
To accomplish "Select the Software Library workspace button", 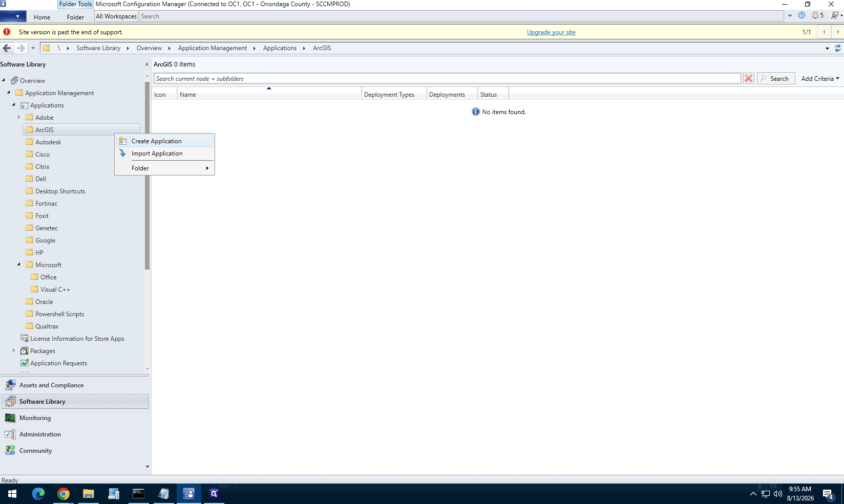I will pyautogui.click(x=75, y=402).
